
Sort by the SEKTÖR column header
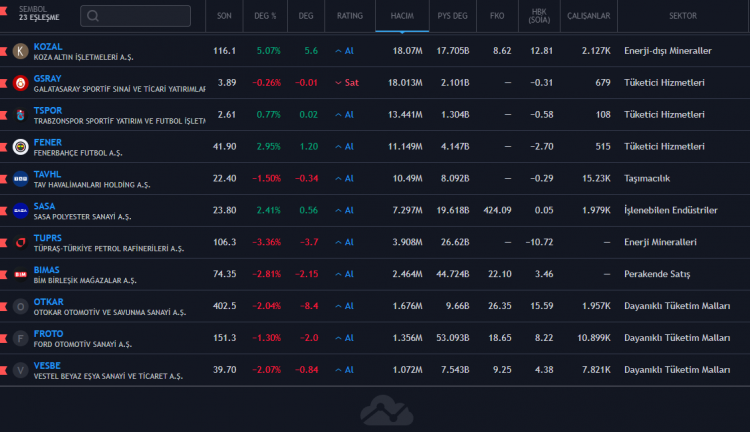[683, 16]
